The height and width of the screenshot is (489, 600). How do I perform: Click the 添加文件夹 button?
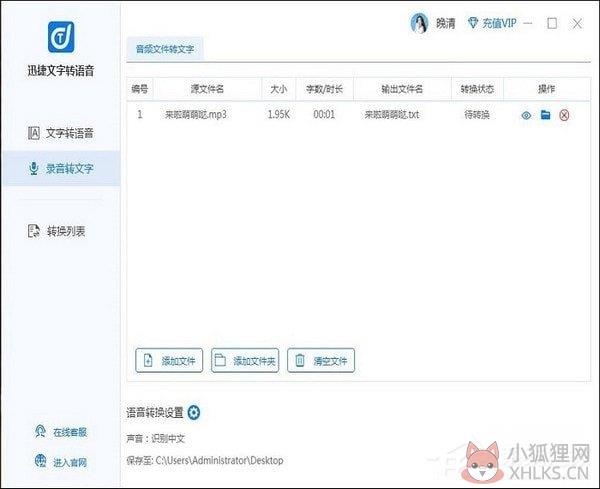coord(245,360)
